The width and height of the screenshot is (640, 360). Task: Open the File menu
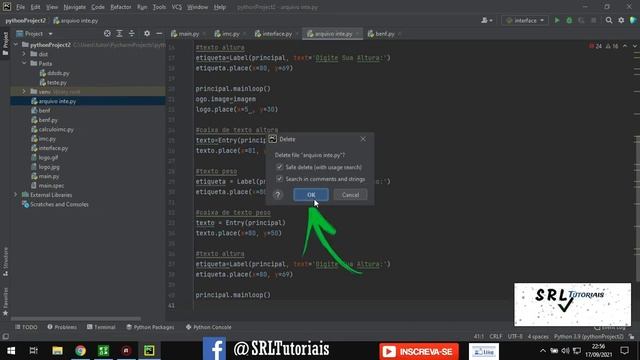[x=20, y=7]
